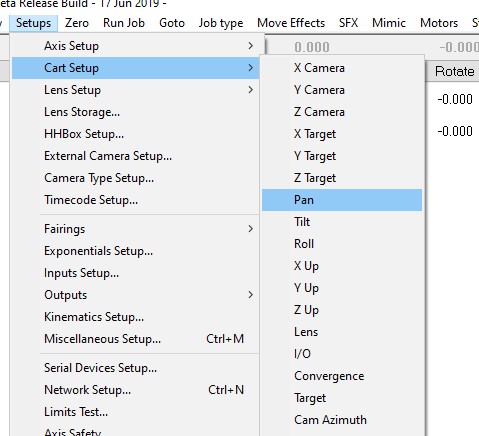Expand the Lens Setup submenu
Image resolution: width=479 pixels, height=436 pixels.
click(x=135, y=90)
